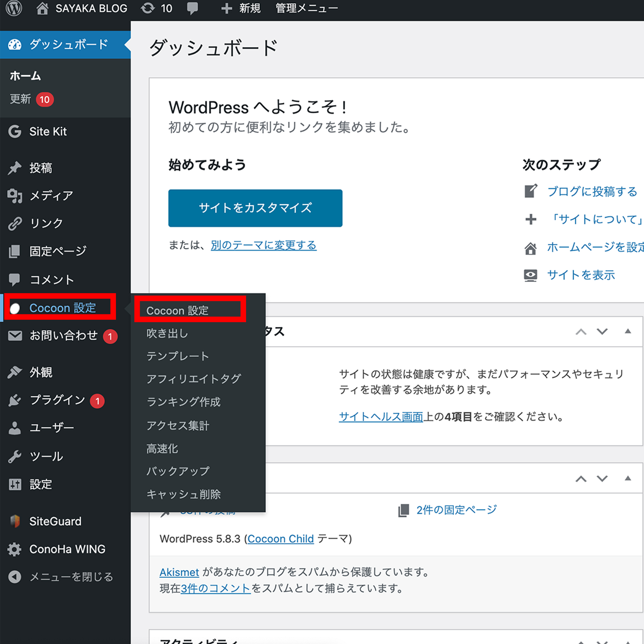Click SAYAKA BLOG site name
644x644 pixels.
pyautogui.click(x=91, y=8)
